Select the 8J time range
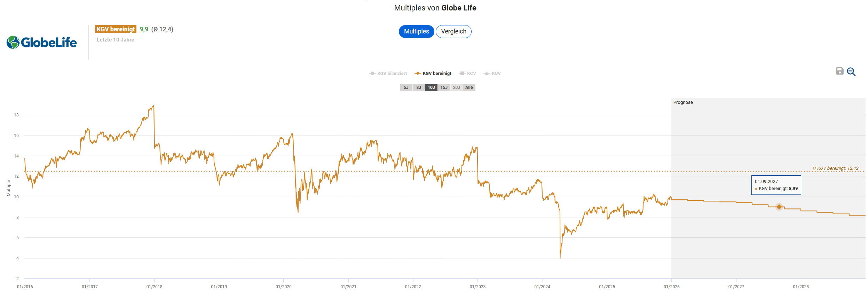This screenshot has width=868, height=298. (419, 87)
